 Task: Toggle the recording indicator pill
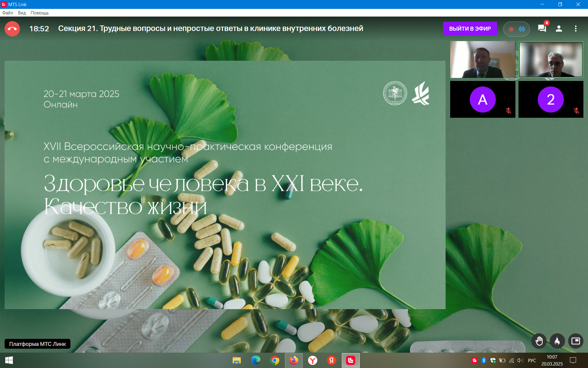pyautogui.click(x=516, y=29)
